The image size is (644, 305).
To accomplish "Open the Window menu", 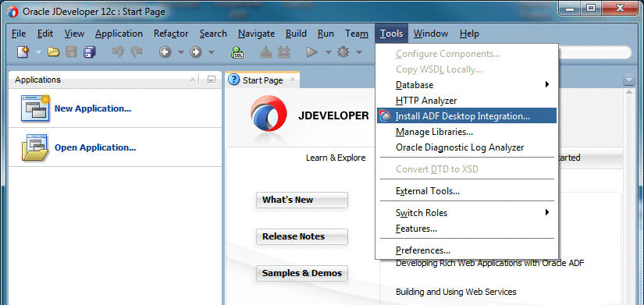I will click(430, 34).
